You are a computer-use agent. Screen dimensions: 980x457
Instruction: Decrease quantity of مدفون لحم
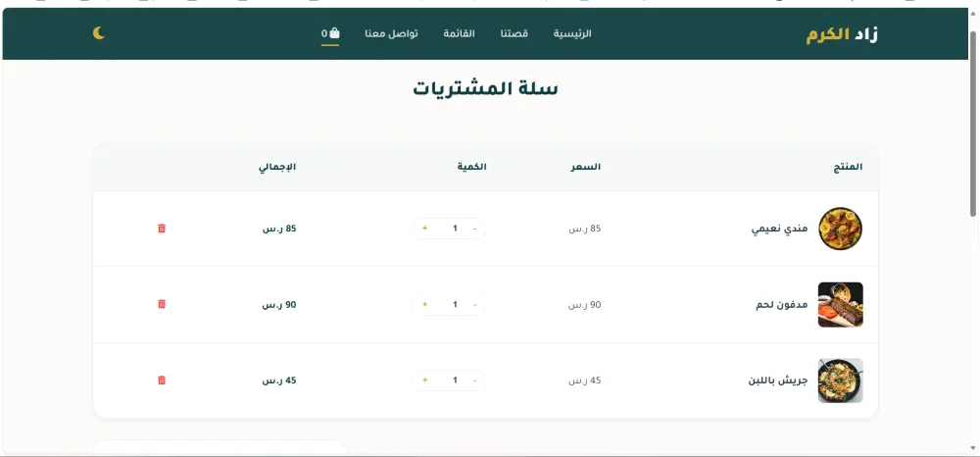pyautogui.click(x=475, y=304)
